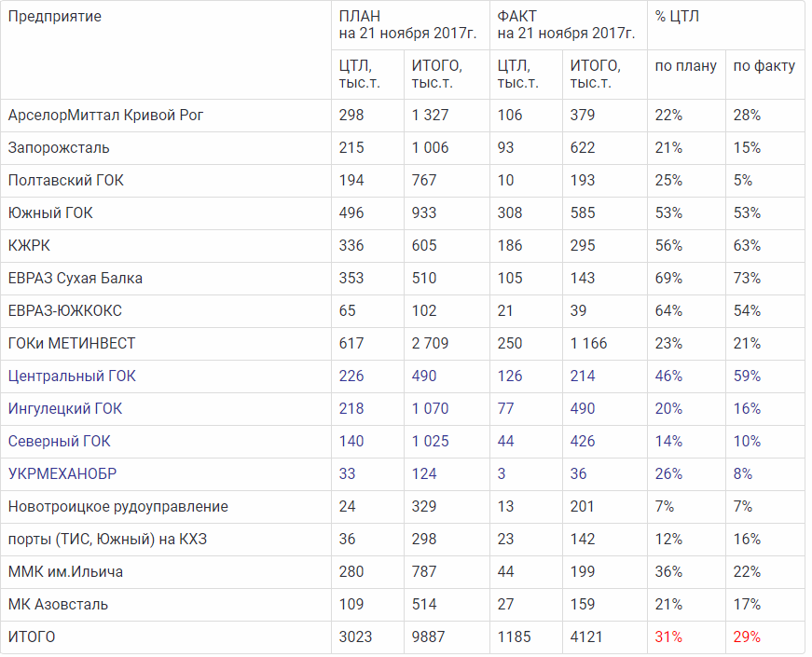Select the АрселорМиттал Кривой Рог row name
This screenshot has height=657, width=812.
click(105, 116)
